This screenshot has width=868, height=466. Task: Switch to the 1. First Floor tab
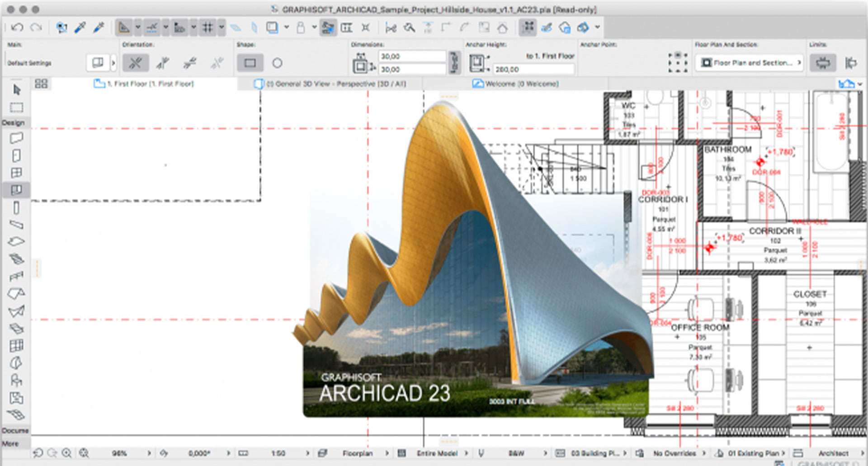point(144,84)
